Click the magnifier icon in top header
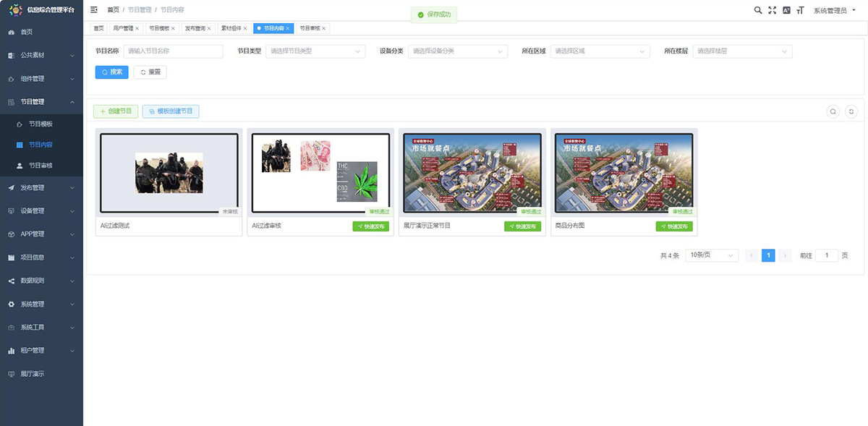The image size is (868, 426). click(x=757, y=10)
